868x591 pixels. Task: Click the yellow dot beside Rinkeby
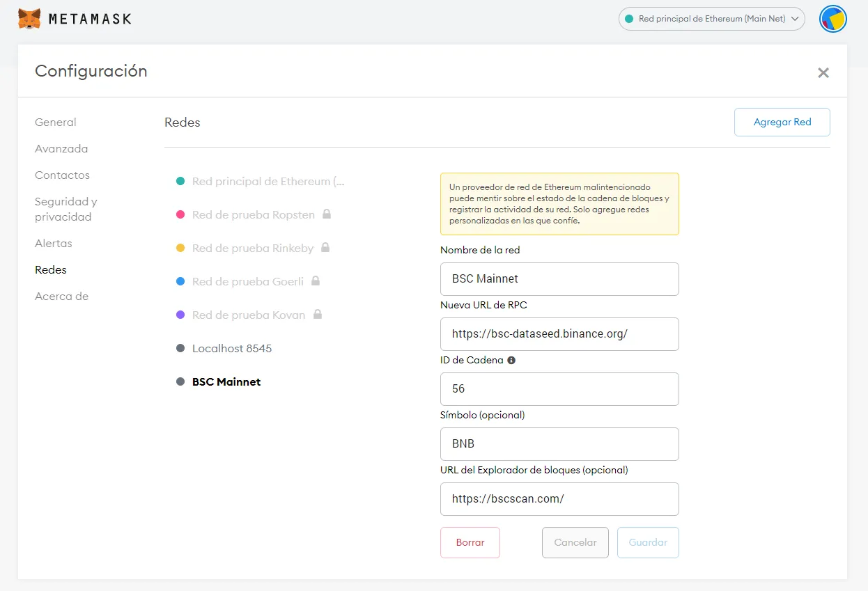tap(180, 248)
